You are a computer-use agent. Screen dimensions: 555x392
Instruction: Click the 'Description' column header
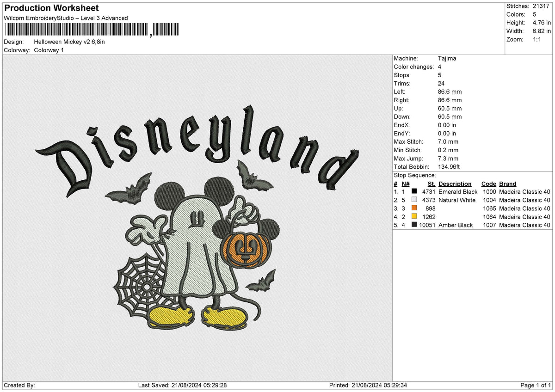coord(455,184)
